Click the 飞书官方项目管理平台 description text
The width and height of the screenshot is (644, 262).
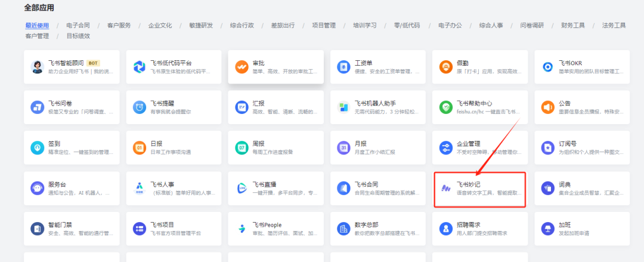(x=176, y=233)
